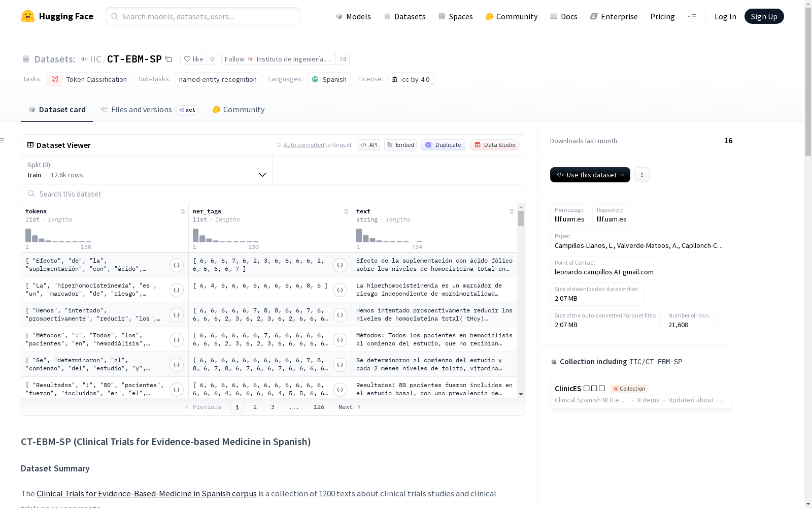This screenshot has width=812, height=508.
Task: Copy dataset name with copy icon
Action: [169, 59]
